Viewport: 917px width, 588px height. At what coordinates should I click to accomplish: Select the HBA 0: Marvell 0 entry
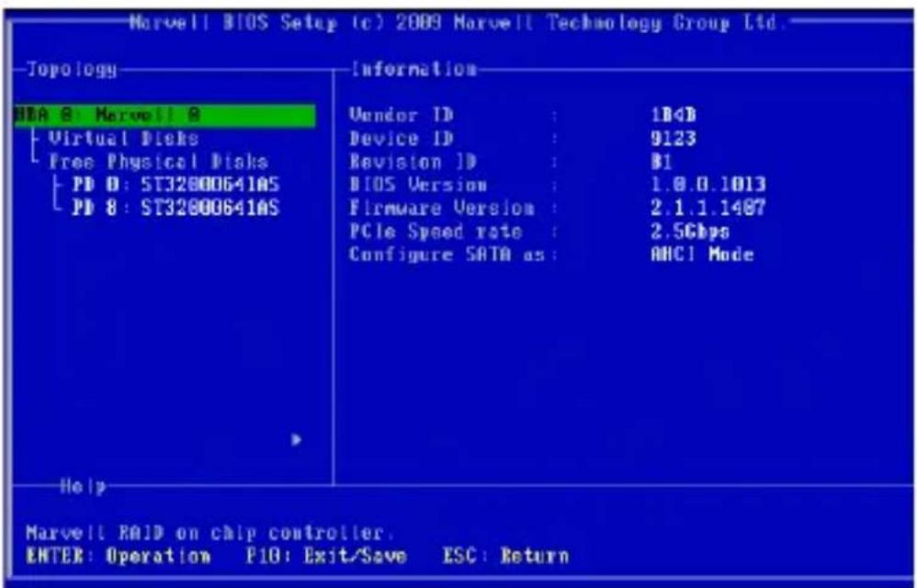pos(164,115)
